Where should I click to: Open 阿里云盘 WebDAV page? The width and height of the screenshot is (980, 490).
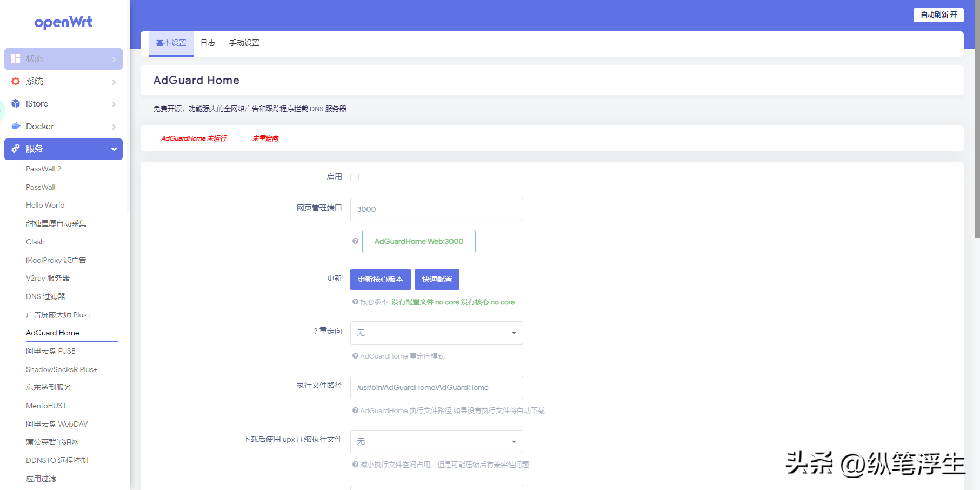pos(57,424)
